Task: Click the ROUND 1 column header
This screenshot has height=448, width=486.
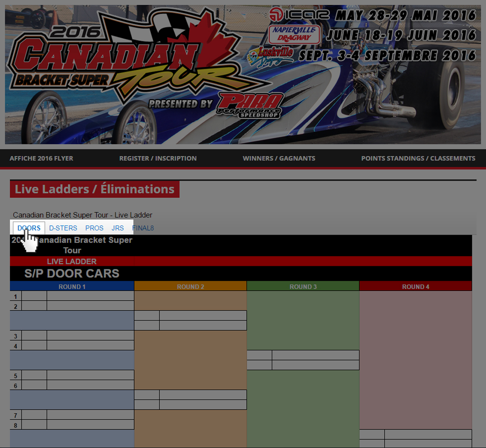Action: (72, 286)
